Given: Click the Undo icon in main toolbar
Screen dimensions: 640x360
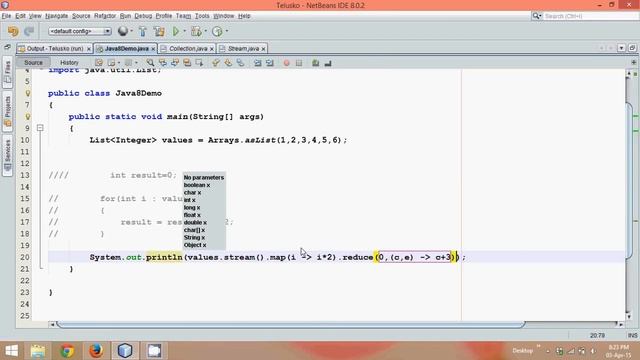Looking at the screenshot, I should click(13, 31).
